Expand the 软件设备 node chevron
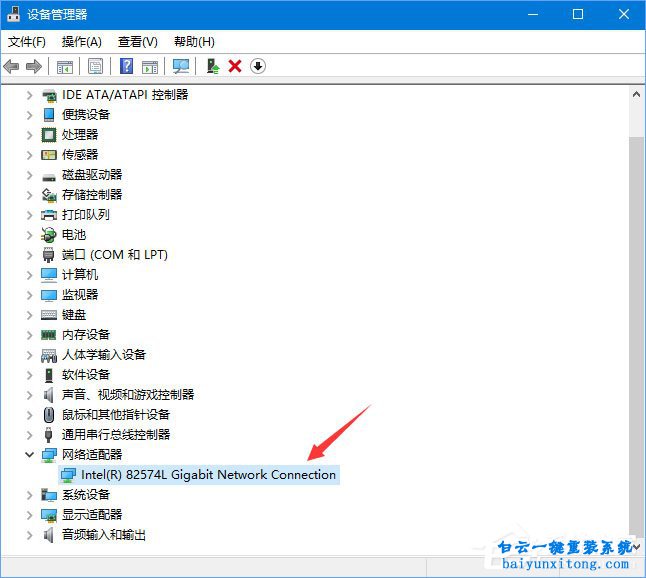 tap(29, 375)
